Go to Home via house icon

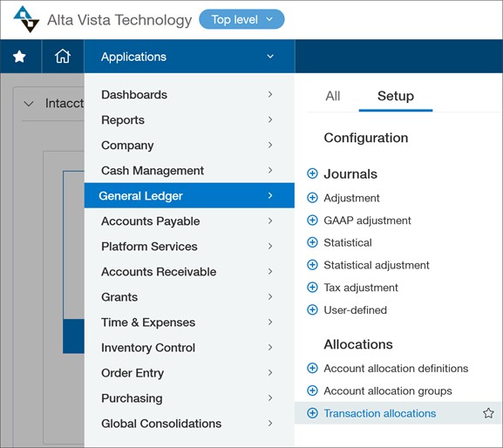coord(63,56)
